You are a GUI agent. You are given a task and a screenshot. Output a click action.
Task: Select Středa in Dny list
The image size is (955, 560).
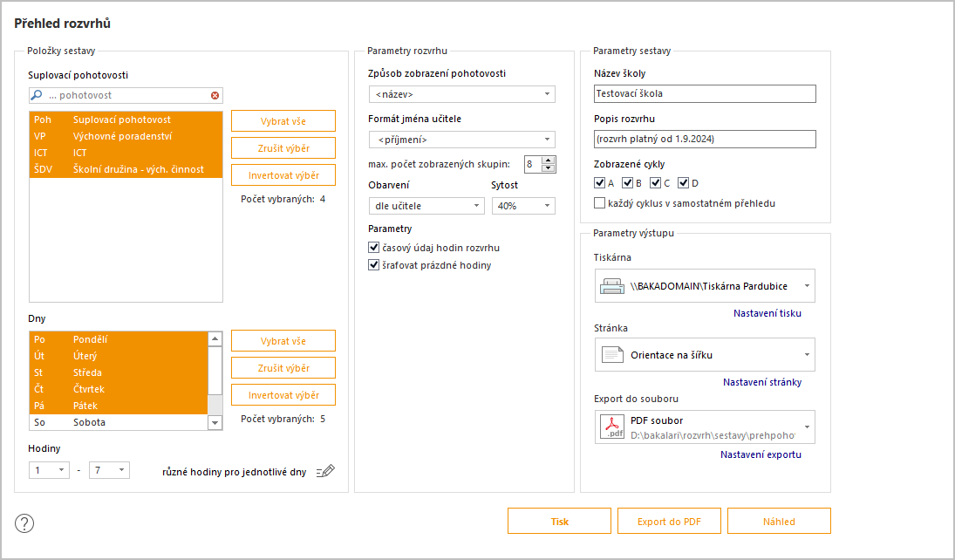(x=119, y=372)
